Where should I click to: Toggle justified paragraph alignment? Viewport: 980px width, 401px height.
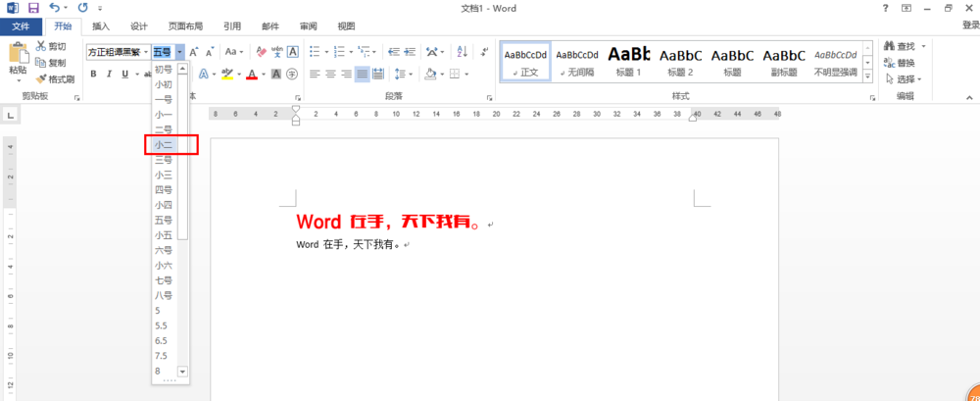(363, 75)
